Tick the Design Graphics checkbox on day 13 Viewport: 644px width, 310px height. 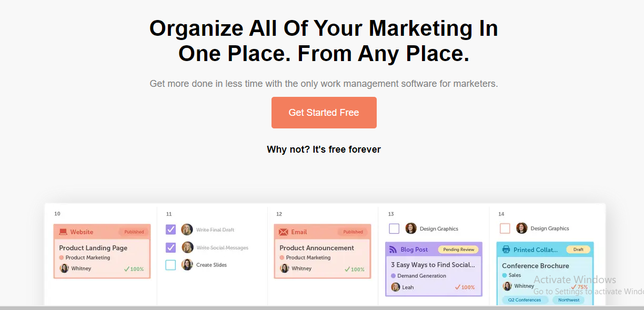394,228
